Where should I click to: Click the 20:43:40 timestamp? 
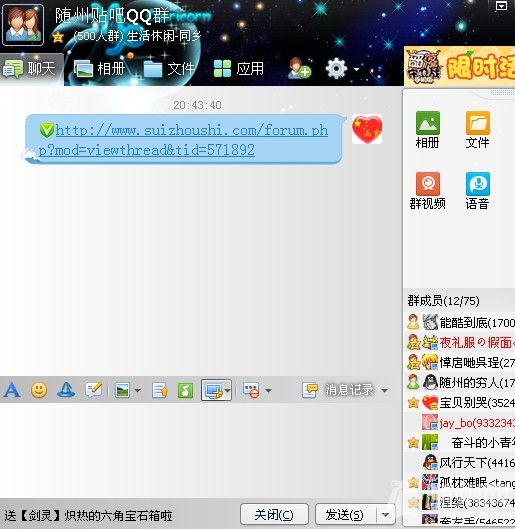click(197, 105)
